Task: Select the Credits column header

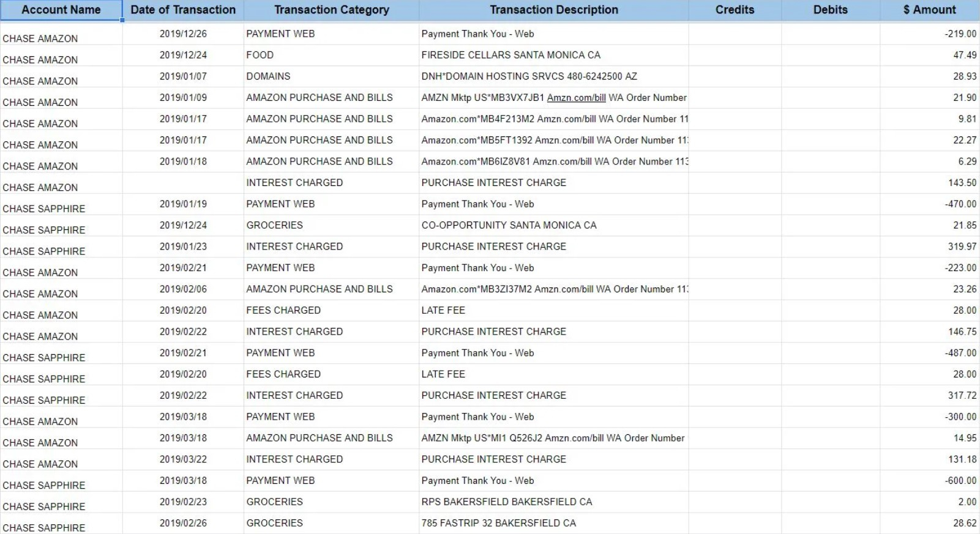Action: (x=735, y=10)
